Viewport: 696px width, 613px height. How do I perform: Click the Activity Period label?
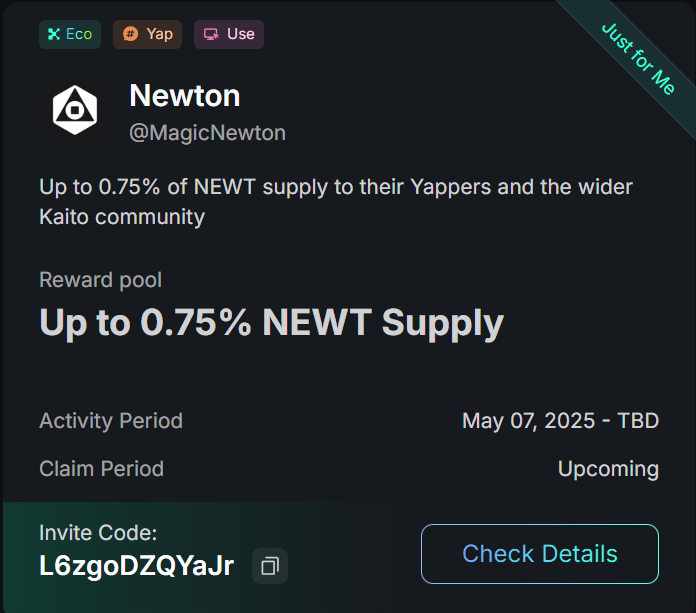[111, 421]
